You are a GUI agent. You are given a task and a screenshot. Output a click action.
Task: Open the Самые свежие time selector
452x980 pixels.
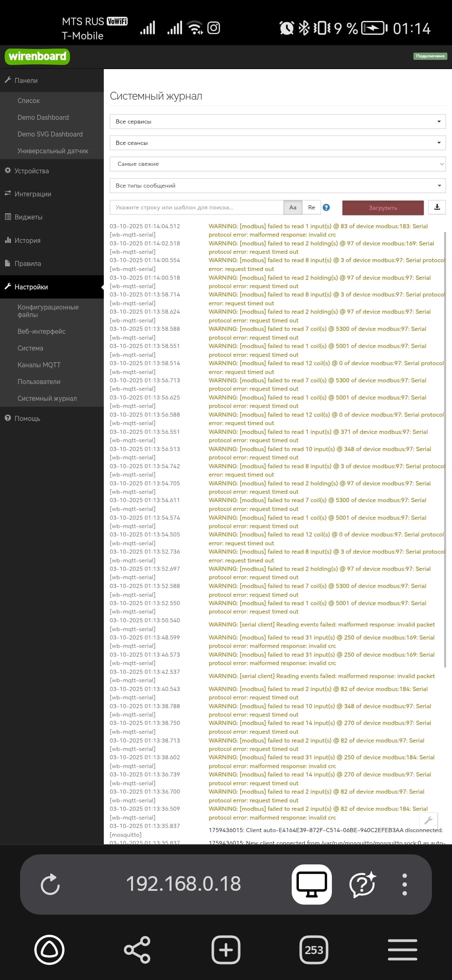coord(277,164)
